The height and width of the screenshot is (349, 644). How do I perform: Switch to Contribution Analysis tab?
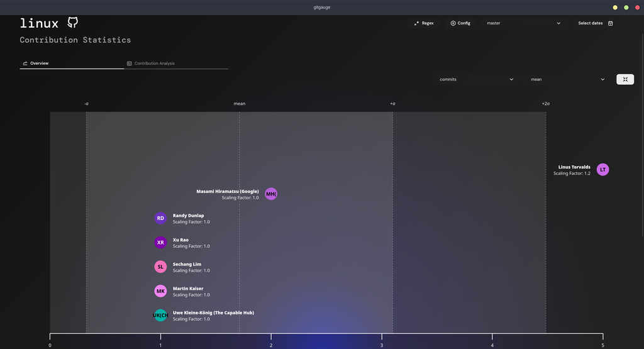[x=176, y=64]
